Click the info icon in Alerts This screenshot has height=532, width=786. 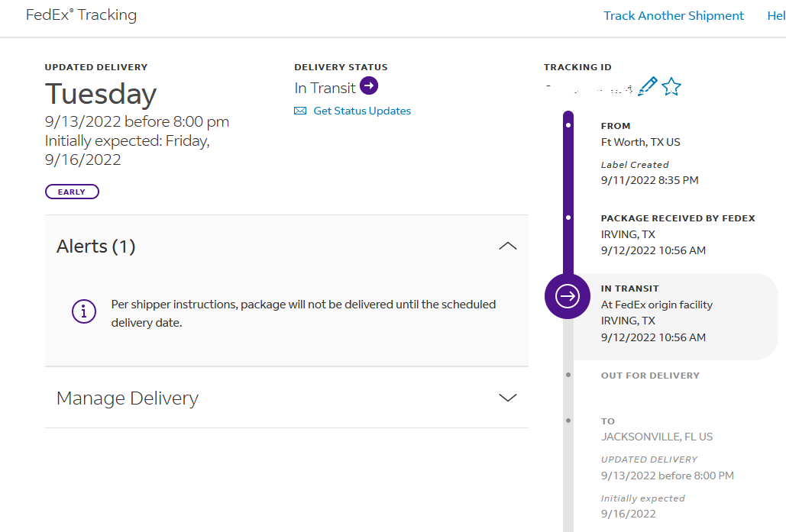84,311
